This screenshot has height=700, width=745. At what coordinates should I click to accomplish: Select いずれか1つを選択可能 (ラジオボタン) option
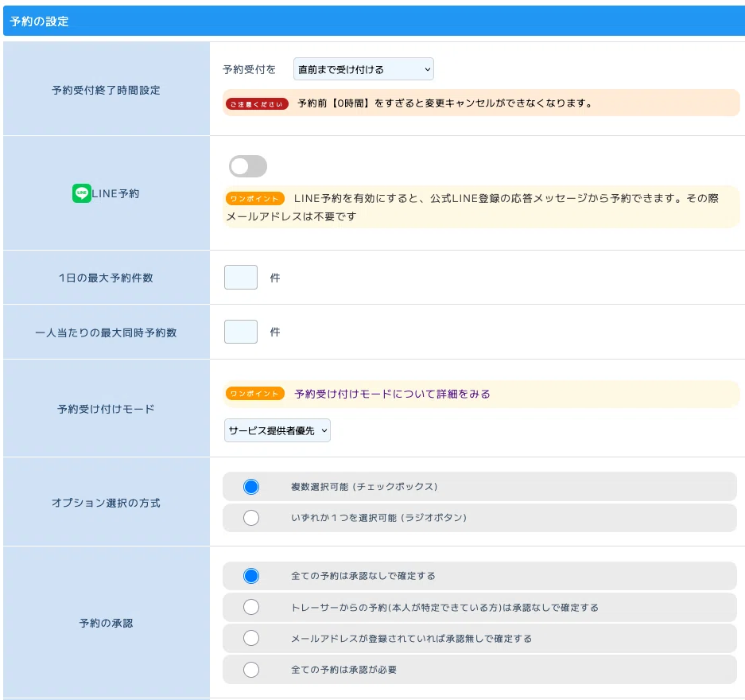click(251, 518)
